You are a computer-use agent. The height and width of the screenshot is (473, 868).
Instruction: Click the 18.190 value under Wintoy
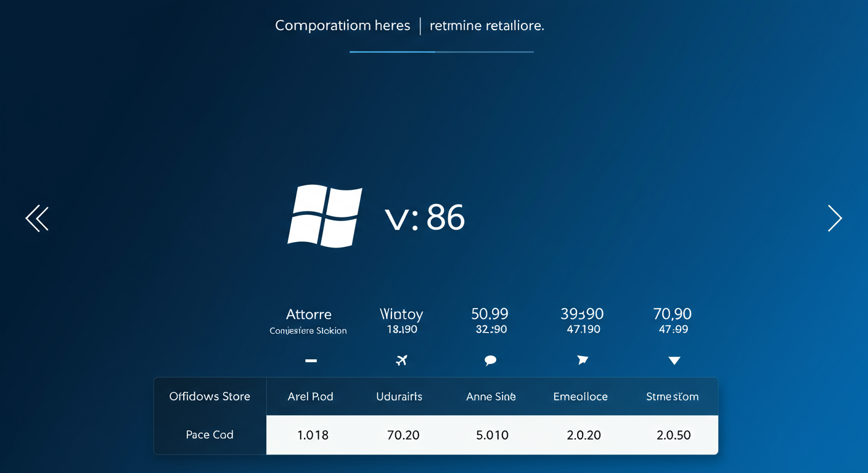click(x=402, y=329)
